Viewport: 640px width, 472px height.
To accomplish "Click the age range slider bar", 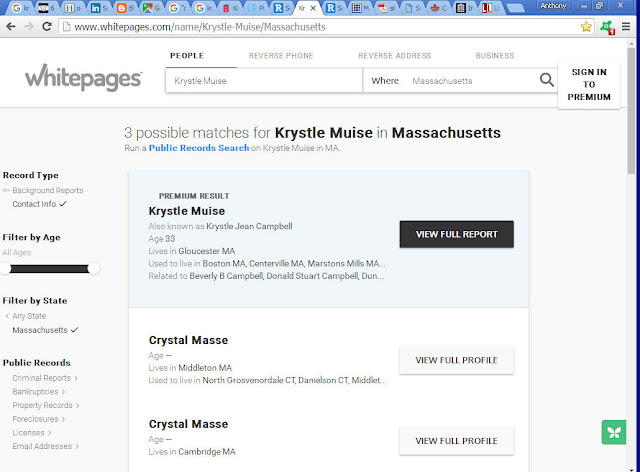I will (x=49, y=269).
